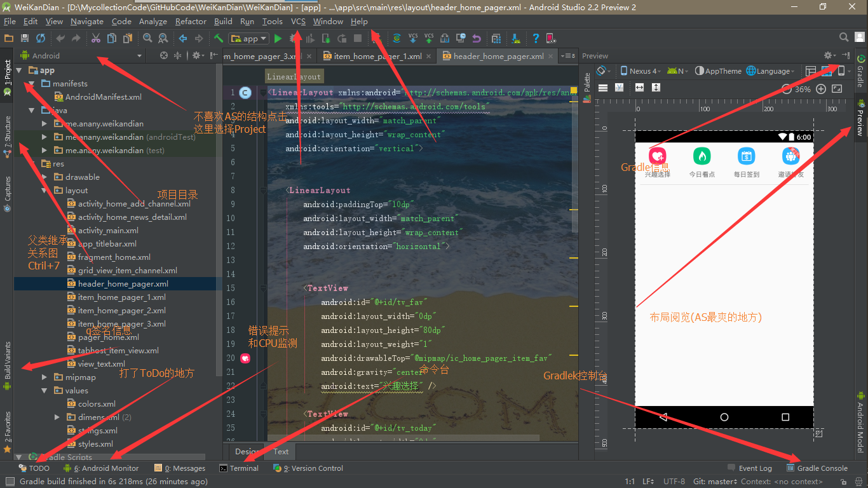The width and height of the screenshot is (868, 488).
Task: Open the Refactor menu
Action: pos(191,22)
